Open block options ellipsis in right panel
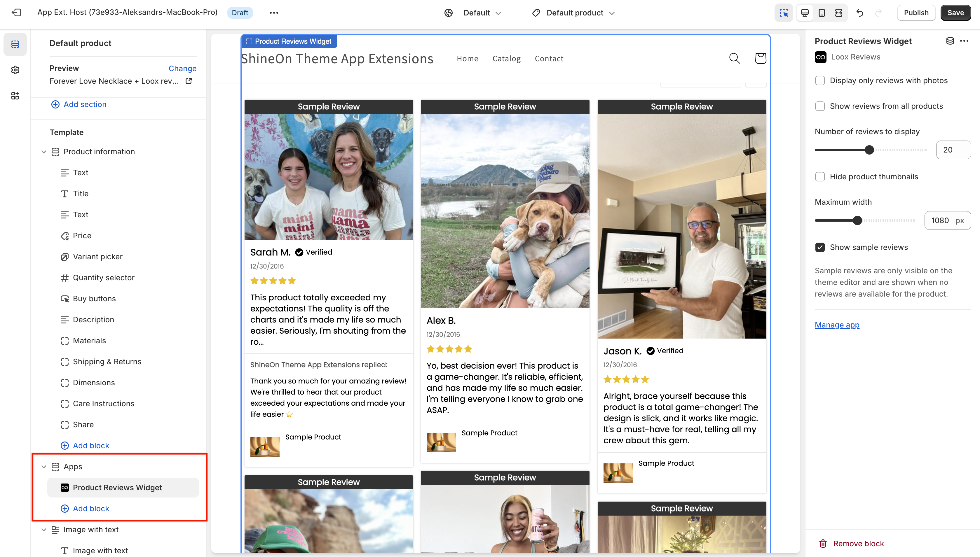The height and width of the screenshot is (557, 980). pyautogui.click(x=964, y=41)
